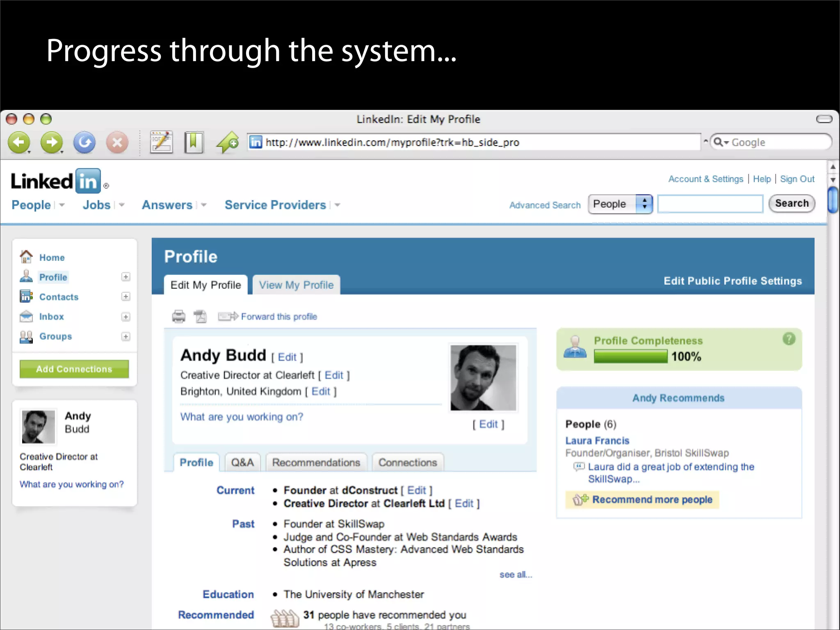This screenshot has width=840, height=630.
Task: Open the bookmarks book icon in toolbar
Action: pyautogui.click(x=194, y=143)
